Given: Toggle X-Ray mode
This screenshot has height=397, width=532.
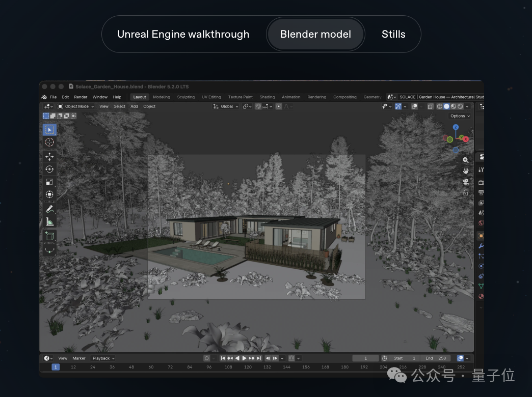Looking at the screenshot, I should (430, 106).
